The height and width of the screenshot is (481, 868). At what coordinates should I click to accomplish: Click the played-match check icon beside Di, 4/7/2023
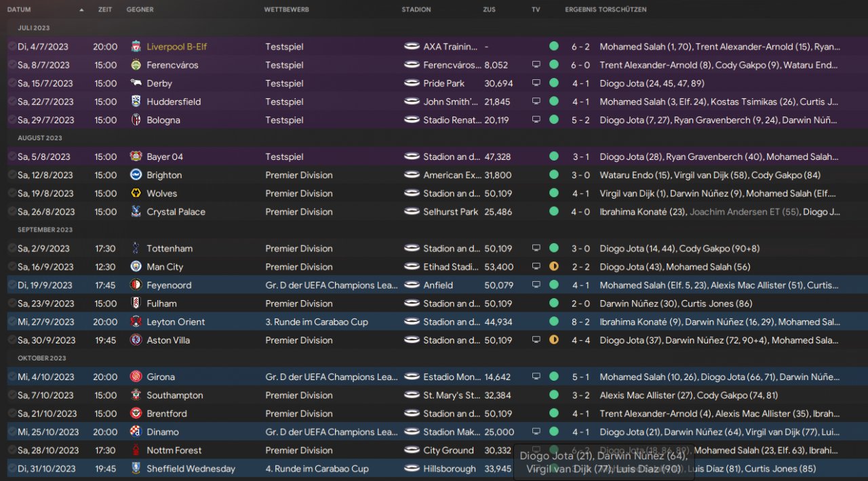tap(12, 47)
